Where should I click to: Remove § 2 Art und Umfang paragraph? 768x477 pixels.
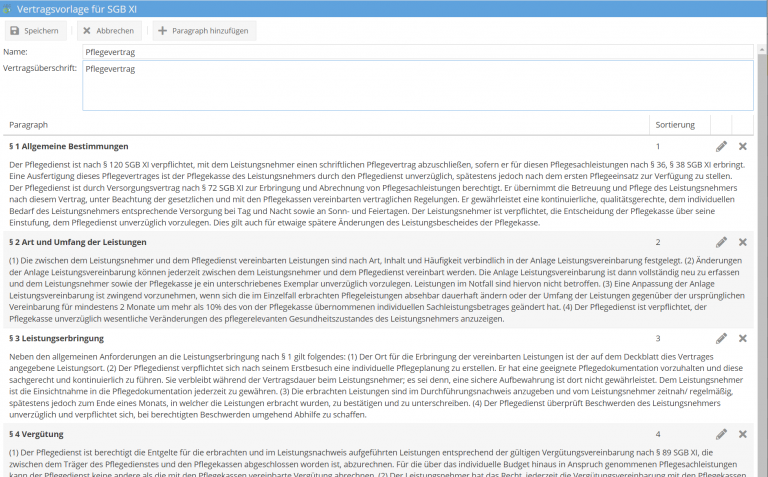(743, 242)
